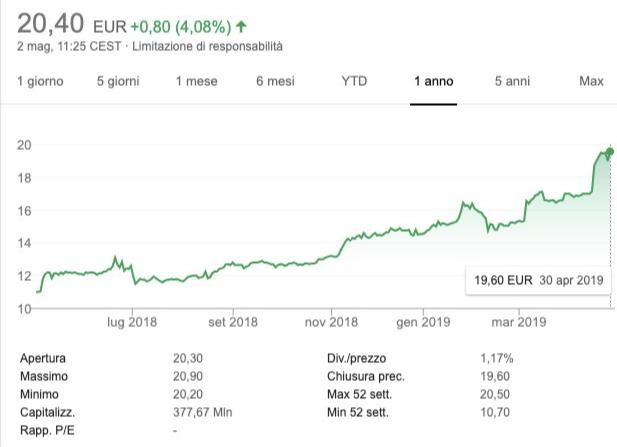Switch to the 1 giorno range tab

pos(40,81)
